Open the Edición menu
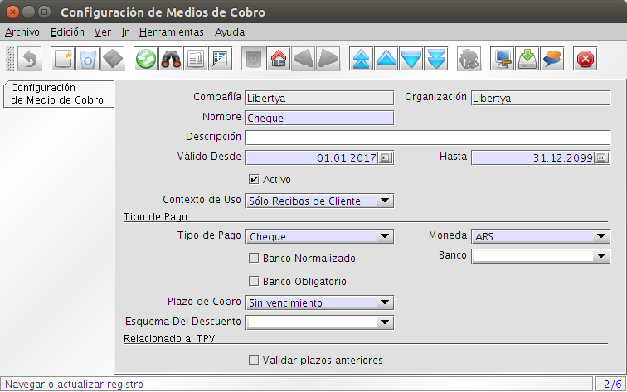The height and width of the screenshot is (392, 627). (67, 32)
